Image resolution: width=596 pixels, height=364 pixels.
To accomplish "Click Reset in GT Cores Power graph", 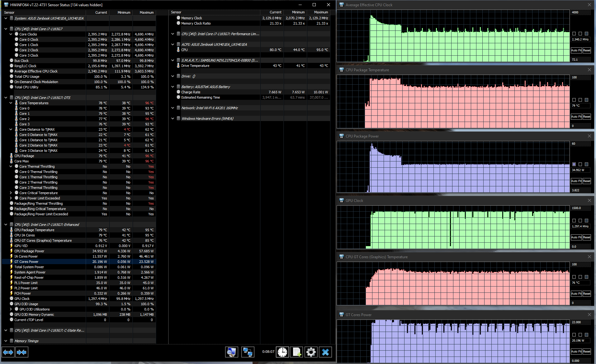I will point(587,352).
